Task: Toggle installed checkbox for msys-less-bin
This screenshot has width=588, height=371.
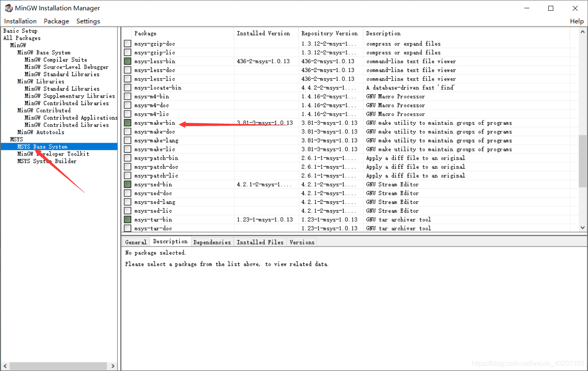Action: click(127, 61)
